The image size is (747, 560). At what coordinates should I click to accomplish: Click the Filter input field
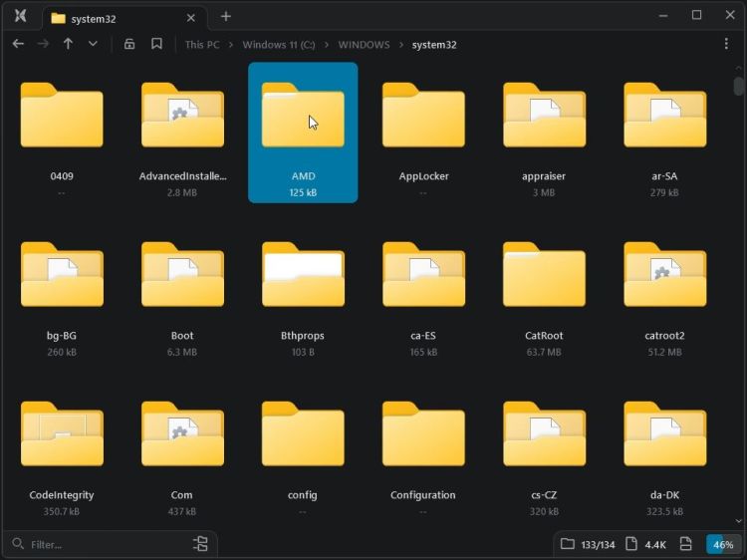coord(100,545)
